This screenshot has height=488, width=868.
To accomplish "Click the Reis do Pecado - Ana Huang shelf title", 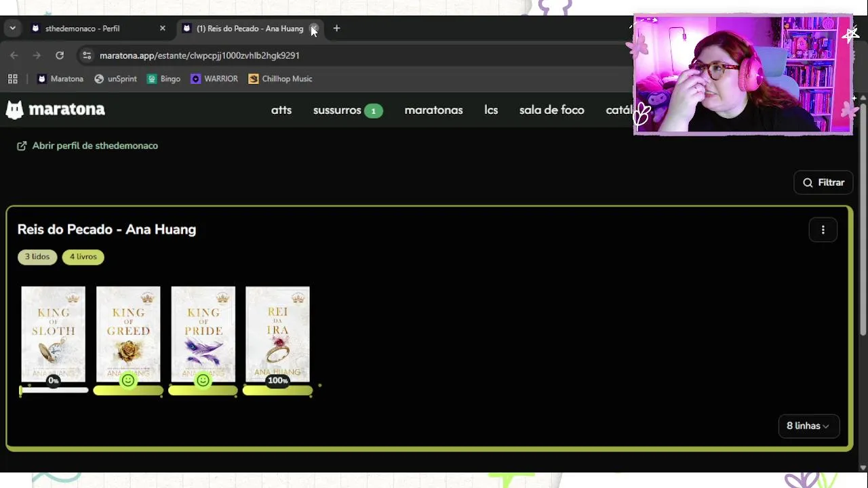I will pyautogui.click(x=106, y=230).
